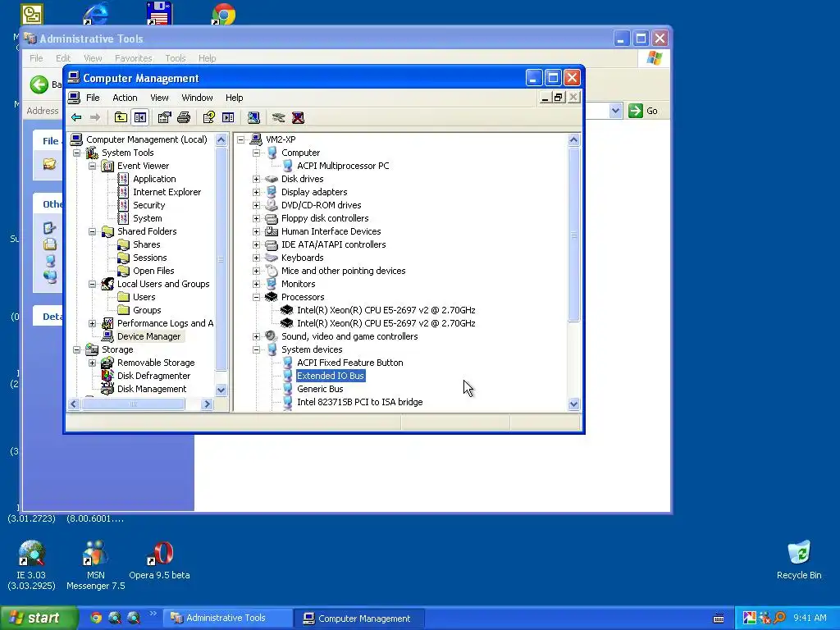Click the Start button
The width and height of the screenshot is (840, 630).
click(x=38, y=618)
